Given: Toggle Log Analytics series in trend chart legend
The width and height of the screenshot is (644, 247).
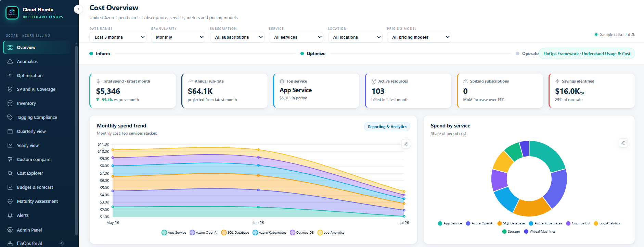Looking at the screenshot, I should [x=331, y=233].
